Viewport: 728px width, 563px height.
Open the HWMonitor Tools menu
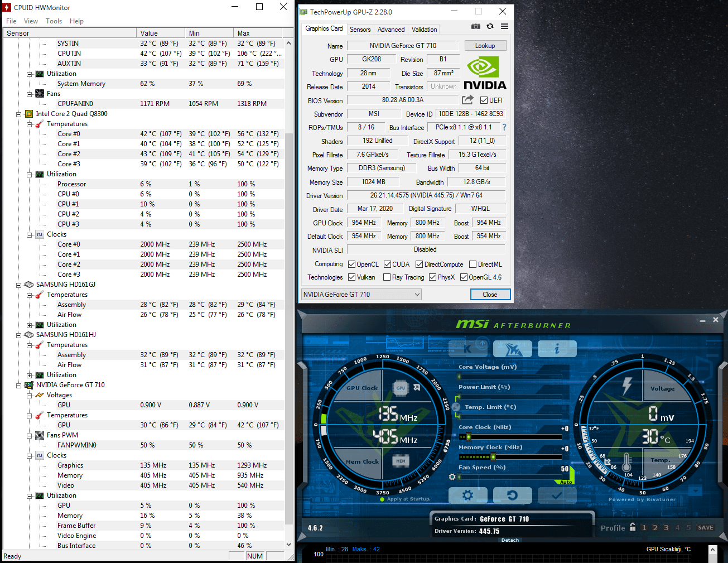[54, 21]
